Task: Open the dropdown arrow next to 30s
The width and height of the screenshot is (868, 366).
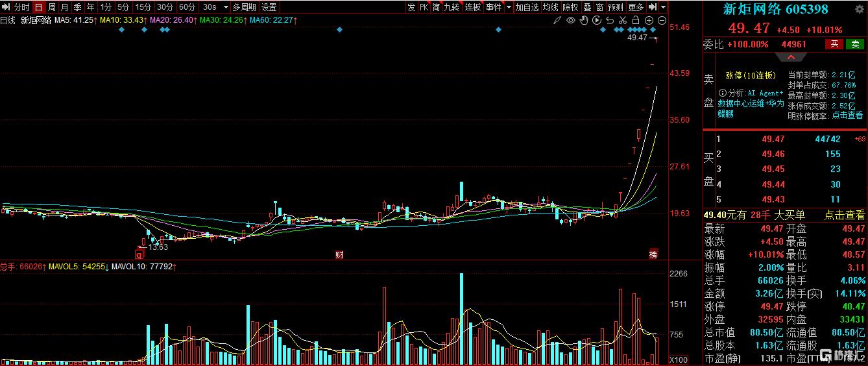Action: 225,7
